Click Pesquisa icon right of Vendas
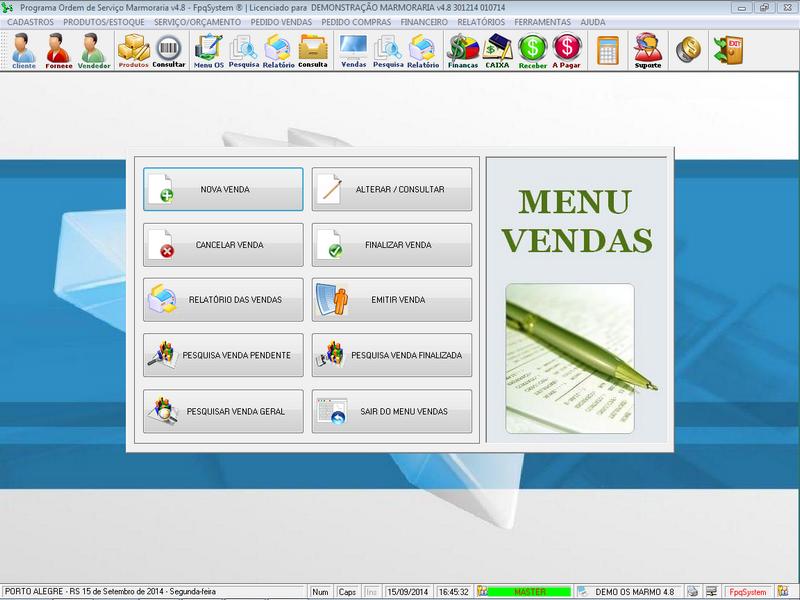 [388, 51]
